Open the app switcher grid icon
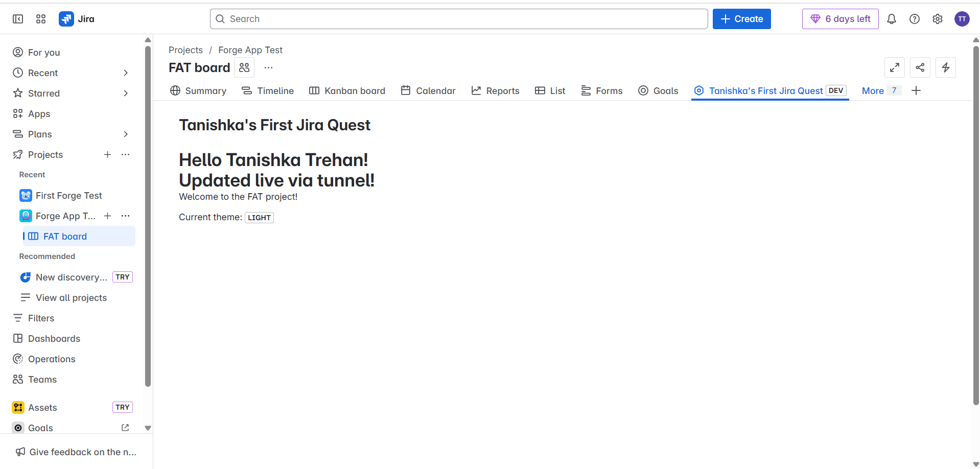Viewport: 980px width, 469px height. 41,19
